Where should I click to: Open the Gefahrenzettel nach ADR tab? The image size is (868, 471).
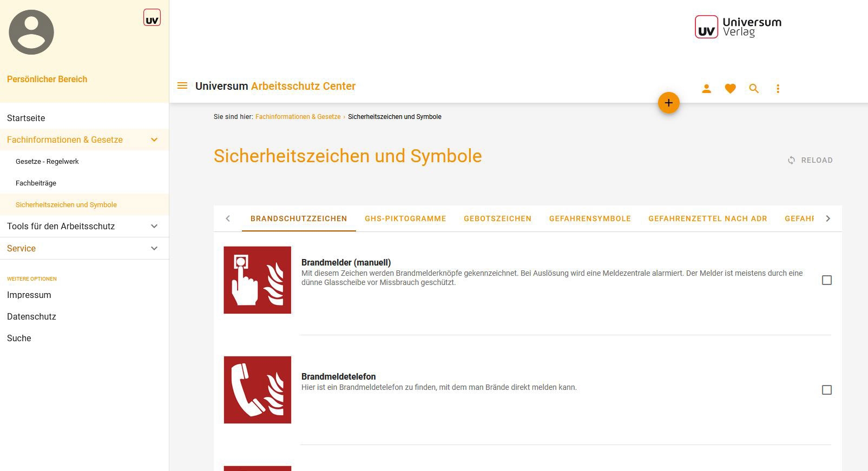tap(708, 218)
